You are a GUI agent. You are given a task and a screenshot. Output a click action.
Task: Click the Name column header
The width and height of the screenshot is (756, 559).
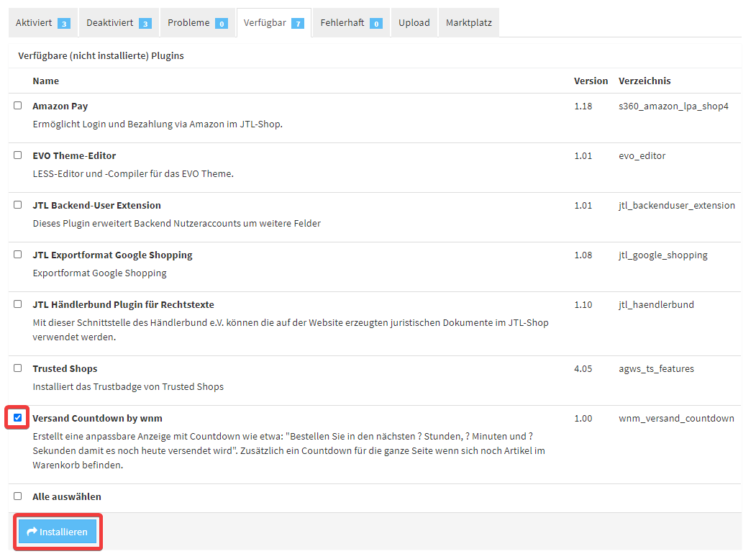point(46,81)
